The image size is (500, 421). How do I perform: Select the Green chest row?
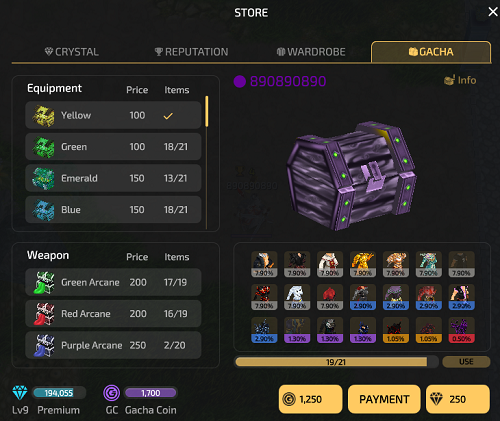(113, 147)
